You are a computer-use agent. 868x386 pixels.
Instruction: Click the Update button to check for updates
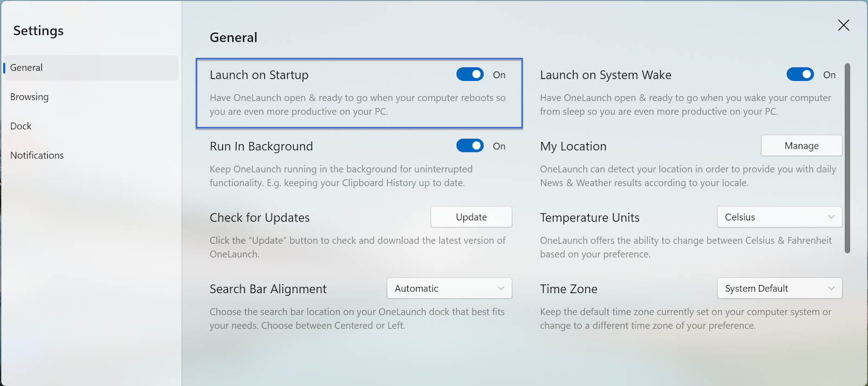471,217
